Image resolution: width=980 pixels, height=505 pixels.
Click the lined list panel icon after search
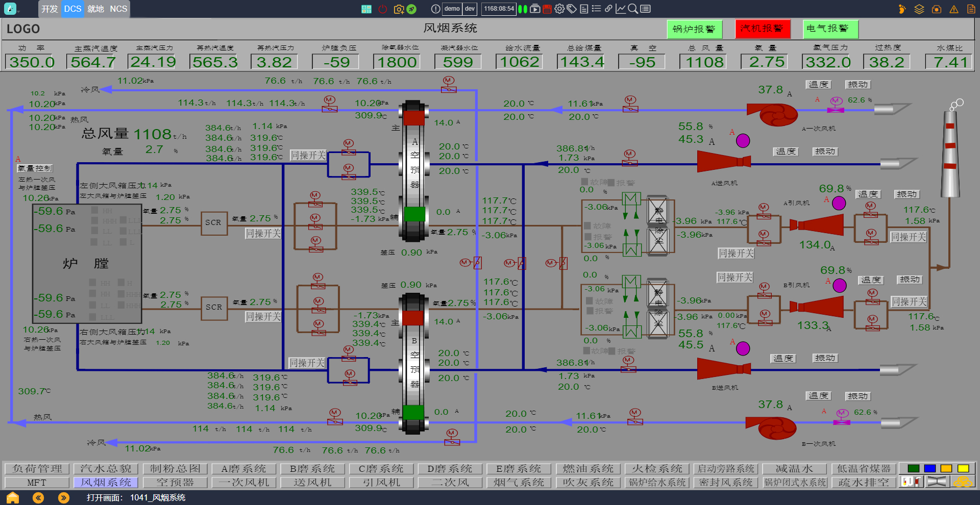pos(645,9)
